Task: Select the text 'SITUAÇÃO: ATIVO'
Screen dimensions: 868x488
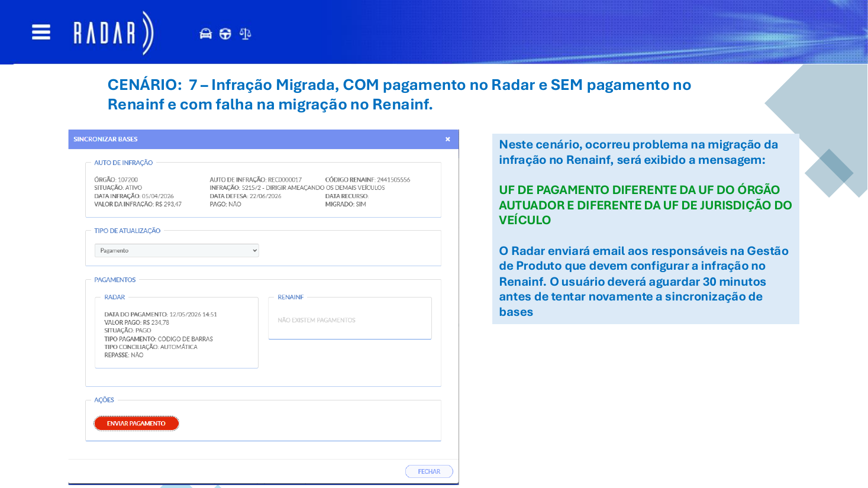Action: coord(118,188)
